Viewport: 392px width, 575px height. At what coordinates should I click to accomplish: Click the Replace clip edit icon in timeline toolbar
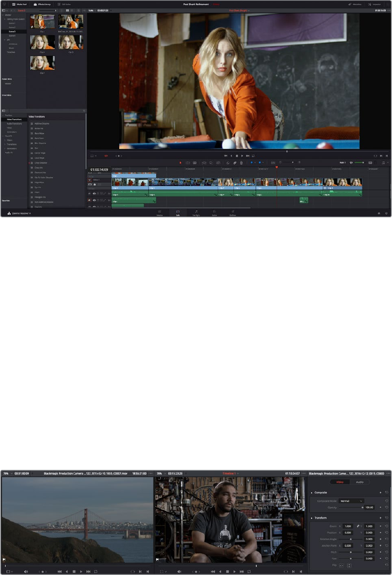[x=218, y=163]
